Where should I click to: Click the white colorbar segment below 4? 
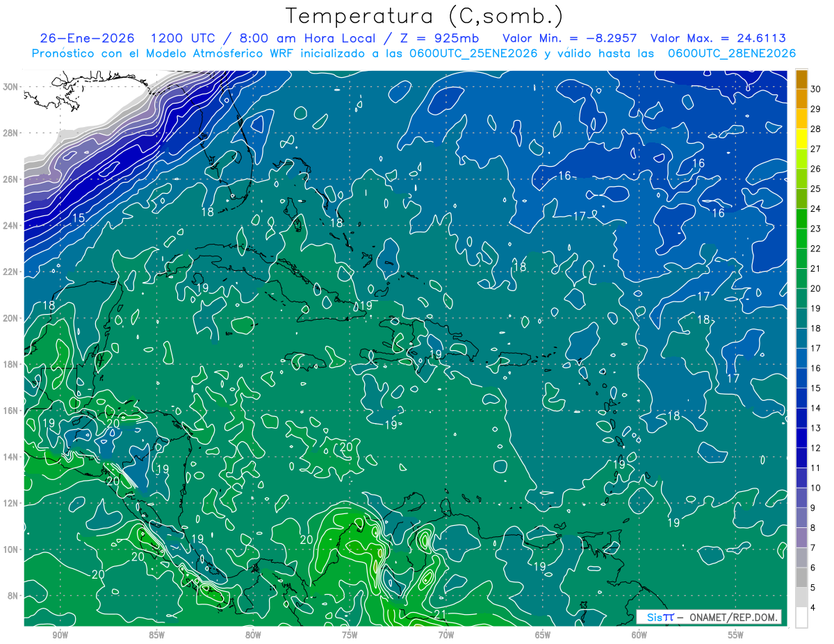801,618
